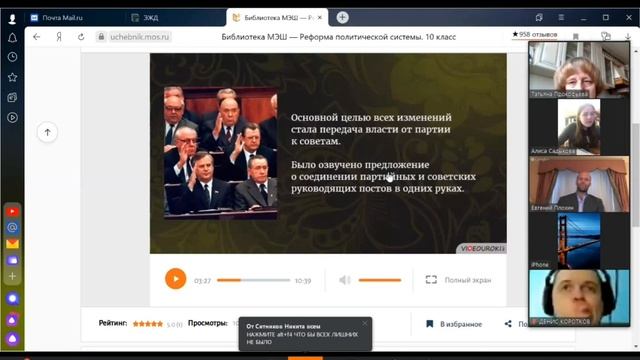Select iPhone participant bridge tile
Image resolution: width=640 pixels, height=360 pixels.
point(579,241)
